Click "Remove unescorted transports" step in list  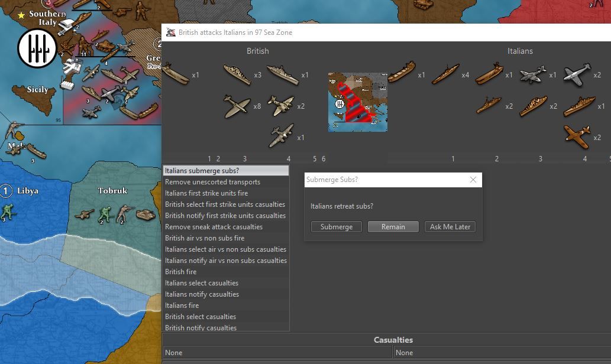[x=225, y=182]
